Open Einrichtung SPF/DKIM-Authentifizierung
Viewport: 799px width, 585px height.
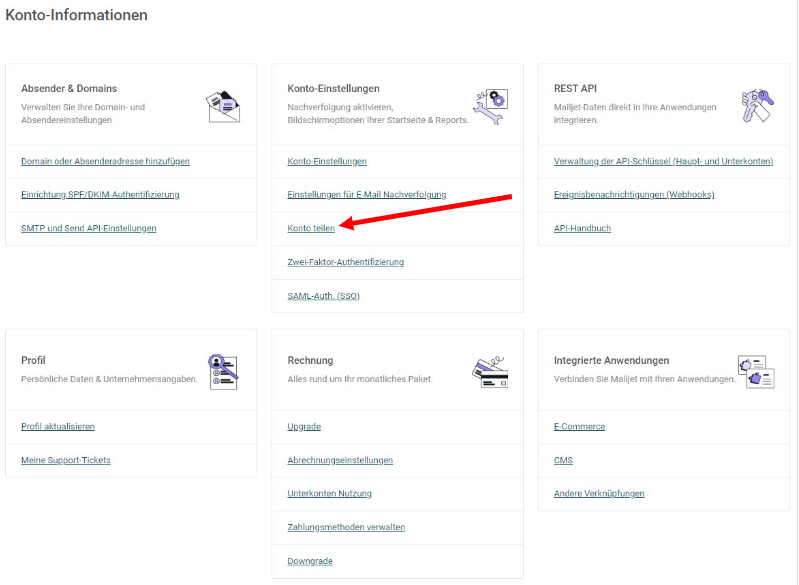tap(100, 195)
